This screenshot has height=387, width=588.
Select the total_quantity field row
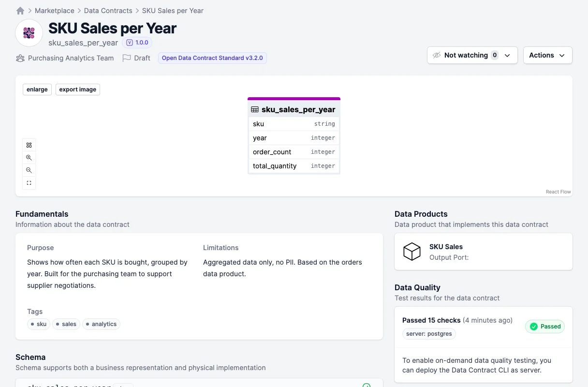[x=294, y=166]
